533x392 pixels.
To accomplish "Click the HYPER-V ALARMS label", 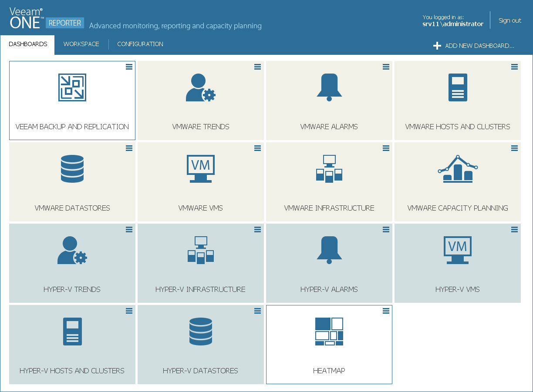I will point(329,289).
